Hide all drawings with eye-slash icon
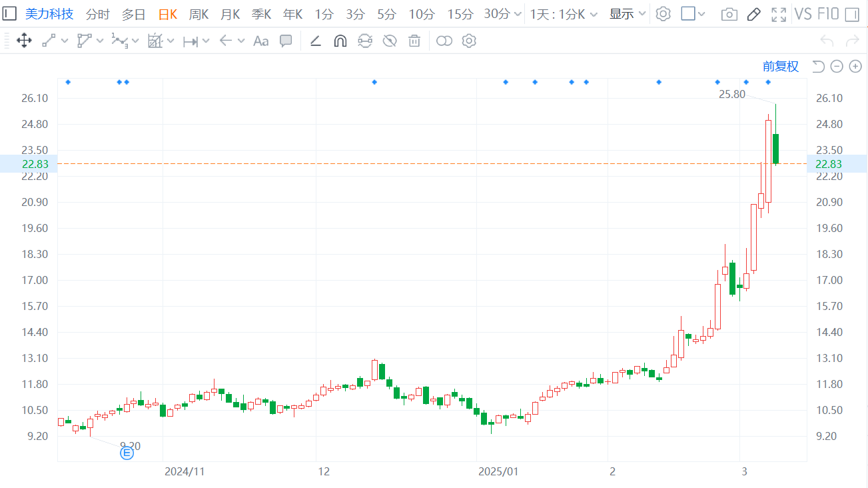This screenshot has height=488, width=868. tap(390, 41)
